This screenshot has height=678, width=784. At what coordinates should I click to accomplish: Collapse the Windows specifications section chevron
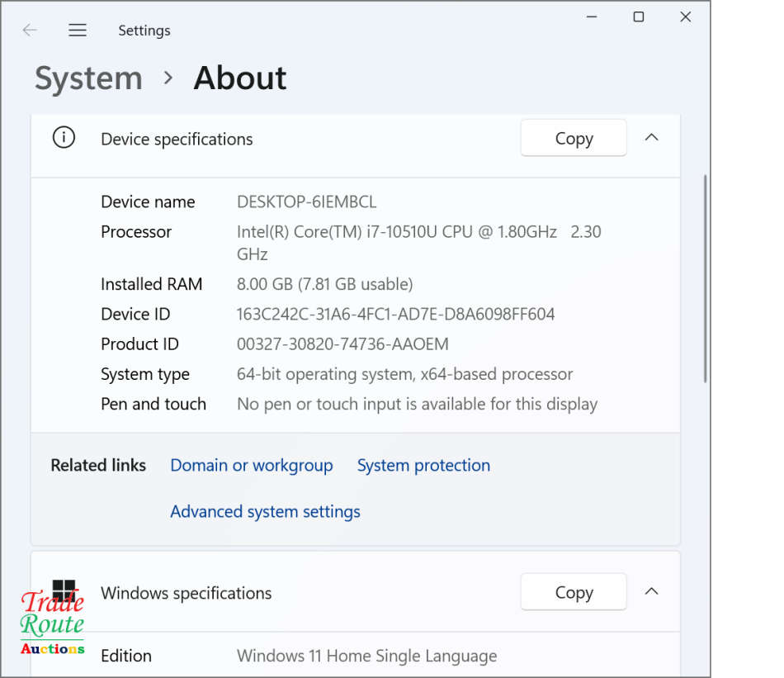(x=651, y=592)
